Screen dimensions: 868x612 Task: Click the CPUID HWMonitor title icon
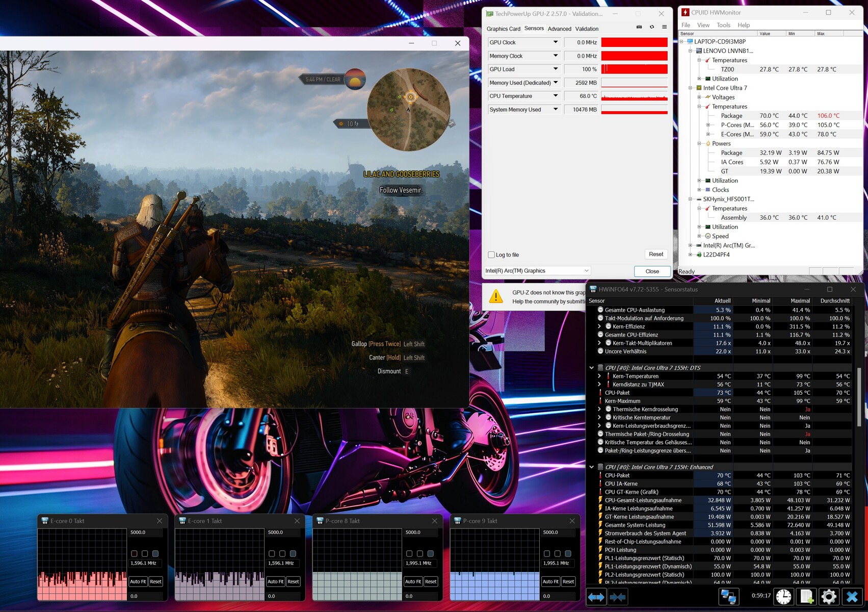coord(686,12)
